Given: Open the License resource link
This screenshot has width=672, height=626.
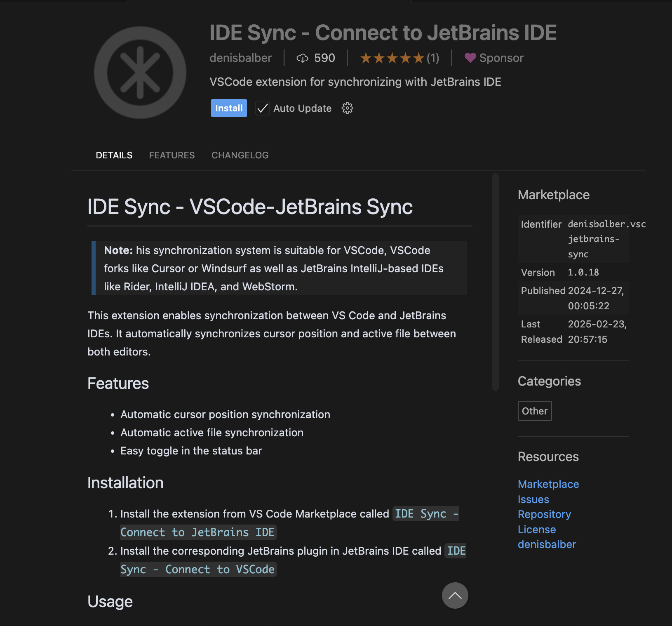Looking at the screenshot, I should coord(537,530).
